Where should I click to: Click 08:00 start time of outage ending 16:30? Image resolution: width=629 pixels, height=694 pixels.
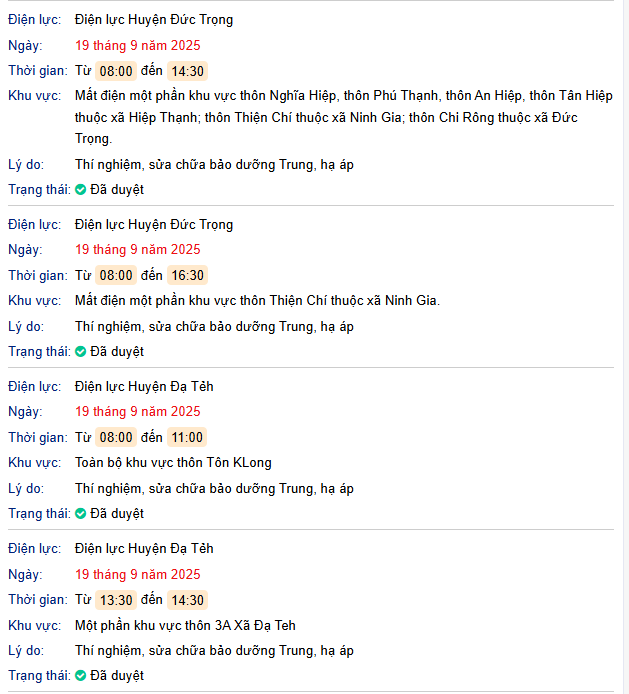click(x=116, y=275)
